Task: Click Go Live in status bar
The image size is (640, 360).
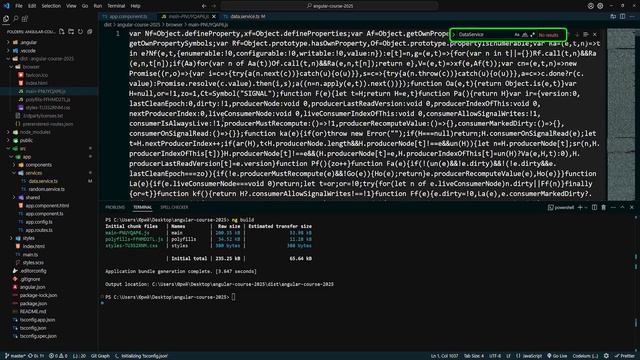Action: click(x=557, y=356)
